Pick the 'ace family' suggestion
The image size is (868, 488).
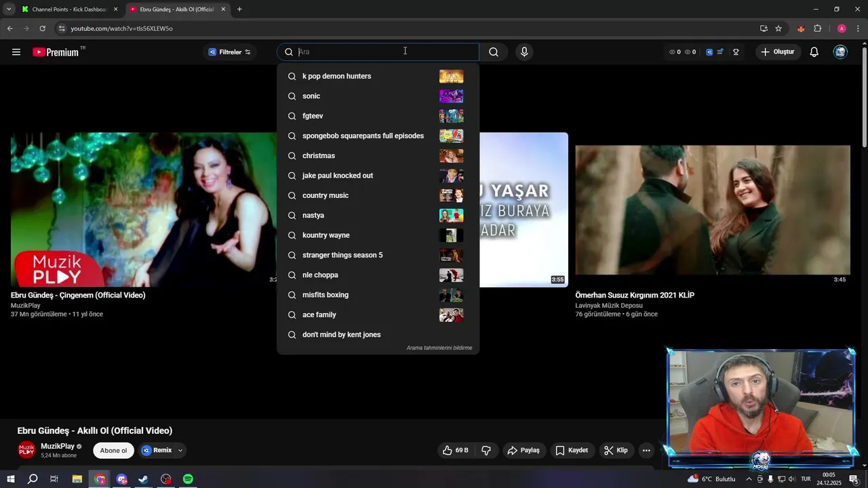pos(378,315)
